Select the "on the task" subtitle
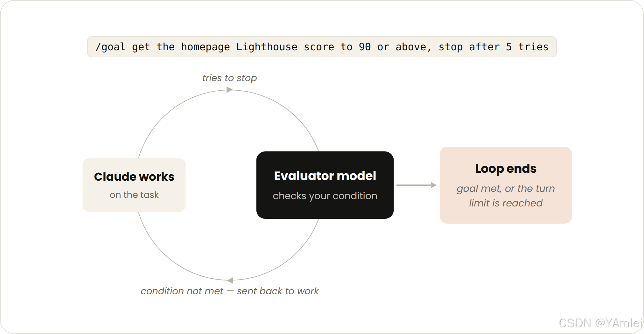The image size is (644, 334). [134, 195]
